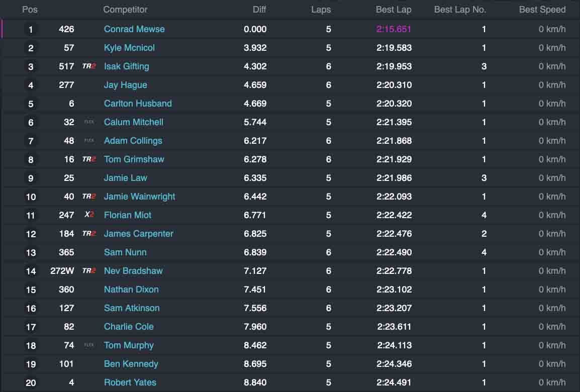Select Robert Yates in position 20
580x392 pixels.
130,382
